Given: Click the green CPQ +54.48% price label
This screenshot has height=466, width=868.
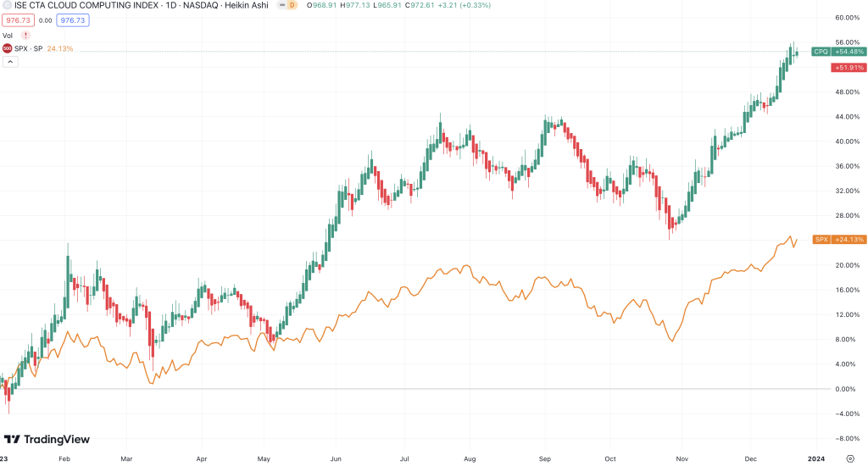Looking at the screenshot, I should [838, 52].
